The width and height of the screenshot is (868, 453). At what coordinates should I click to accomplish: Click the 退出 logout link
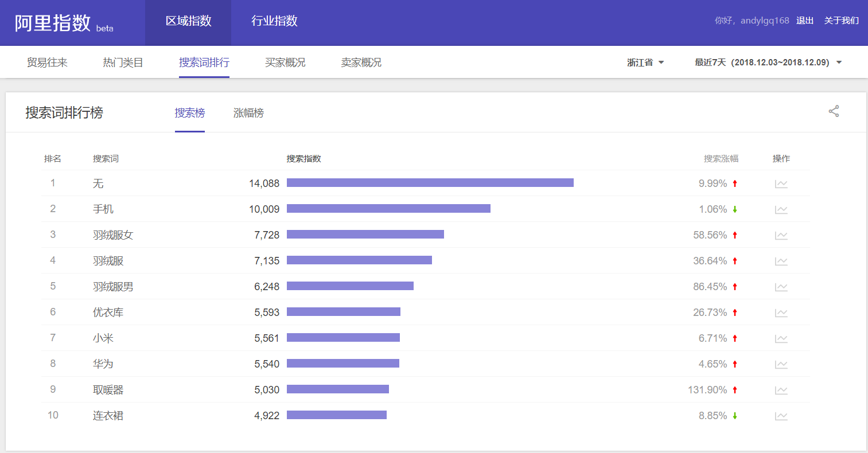[804, 21]
